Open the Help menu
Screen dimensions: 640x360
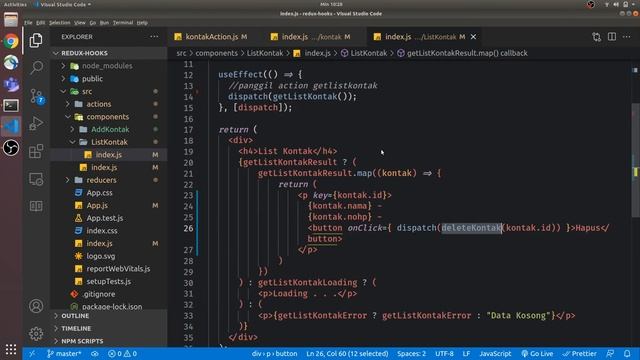click(142, 23)
